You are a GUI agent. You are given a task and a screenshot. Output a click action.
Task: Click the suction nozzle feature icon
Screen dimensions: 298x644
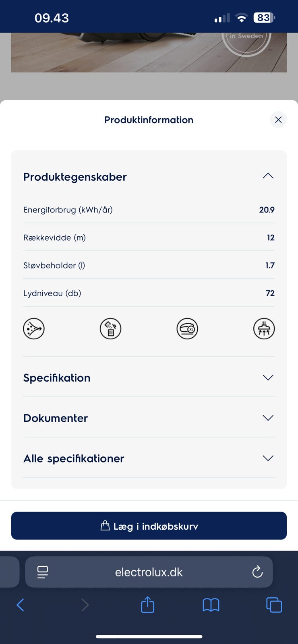[x=264, y=328]
